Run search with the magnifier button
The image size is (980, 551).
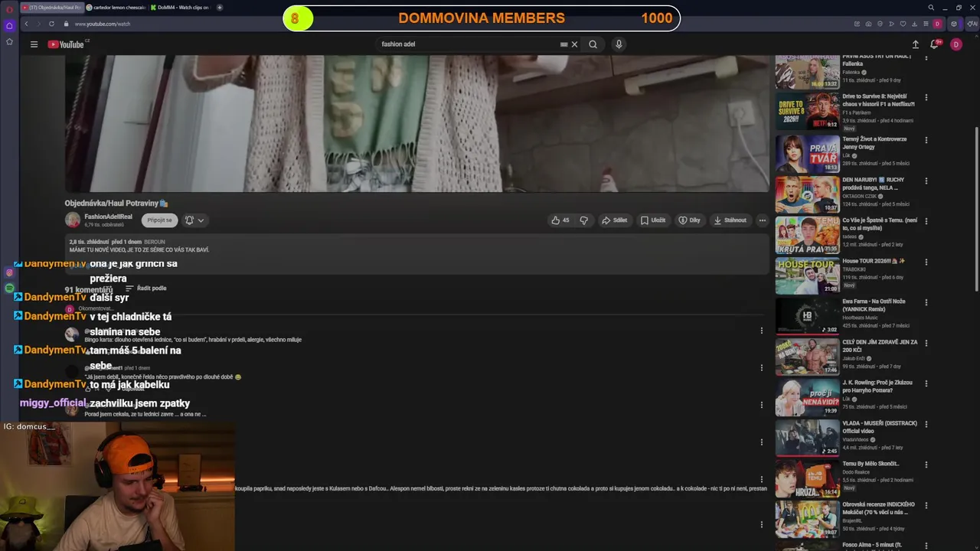tap(593, 44)
